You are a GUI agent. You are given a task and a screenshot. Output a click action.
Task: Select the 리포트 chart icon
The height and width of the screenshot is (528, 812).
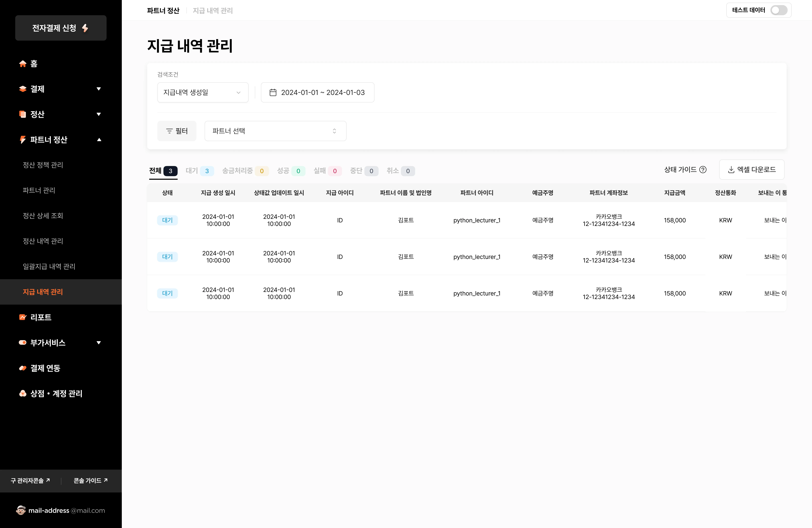point(22,317)
